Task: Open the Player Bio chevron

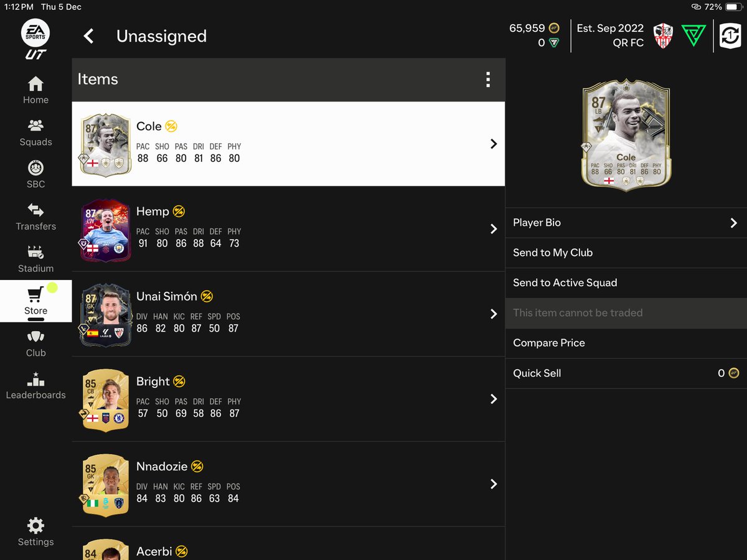Action: (x=734, y=223)
